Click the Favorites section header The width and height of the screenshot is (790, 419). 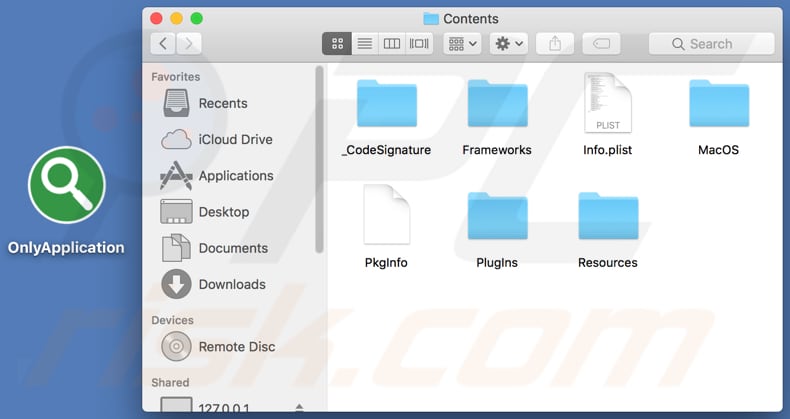tap(176, 77)
